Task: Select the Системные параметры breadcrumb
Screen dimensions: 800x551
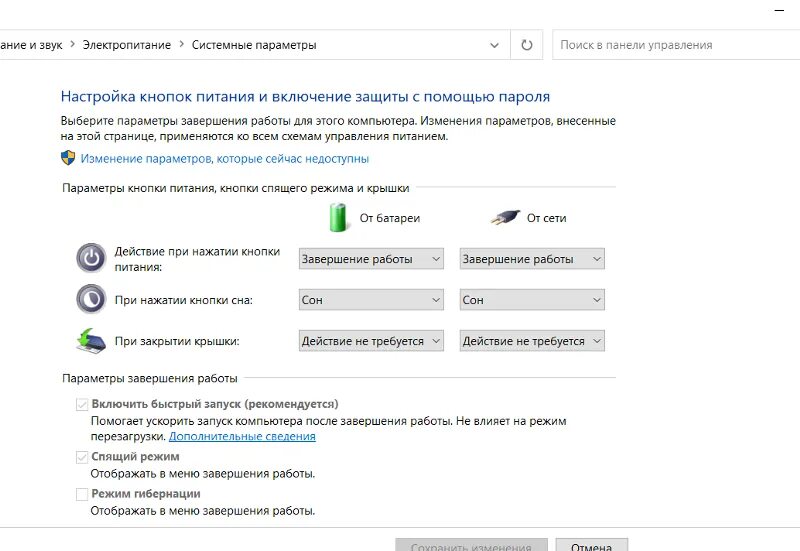Action: pyautogui.click(x=254, y=45)
